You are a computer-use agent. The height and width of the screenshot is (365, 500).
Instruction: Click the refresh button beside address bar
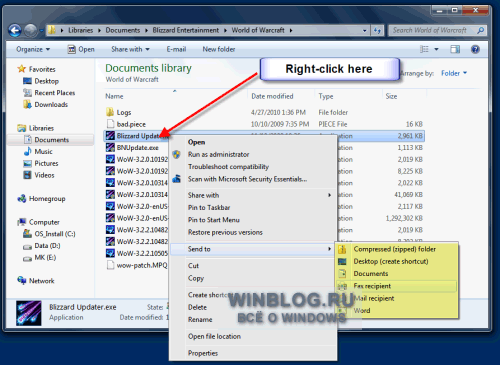377,30
